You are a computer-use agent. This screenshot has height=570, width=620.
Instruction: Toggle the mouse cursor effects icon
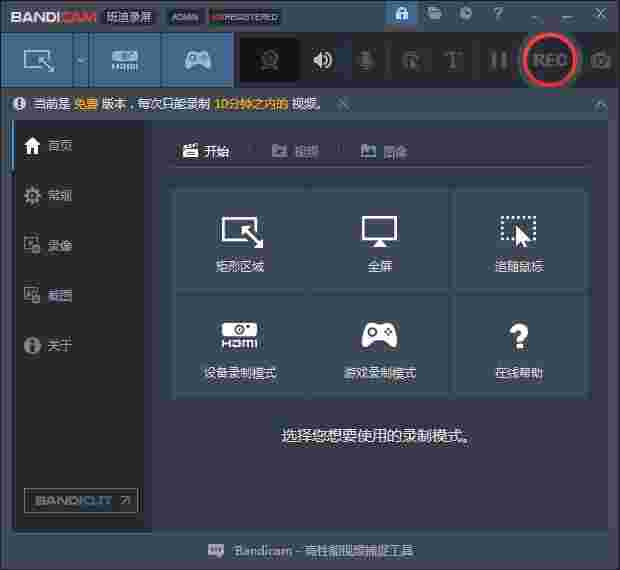(x=410, y=61)
